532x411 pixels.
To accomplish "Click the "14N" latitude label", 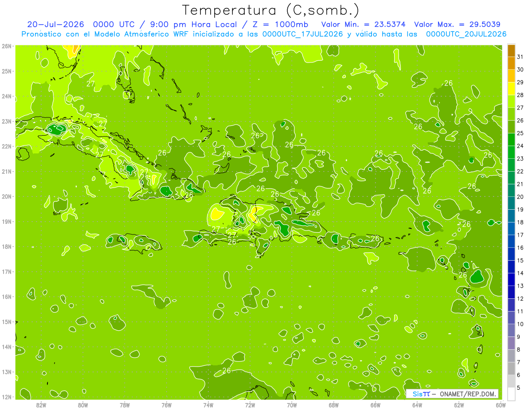I will click(x=7, y=347).
